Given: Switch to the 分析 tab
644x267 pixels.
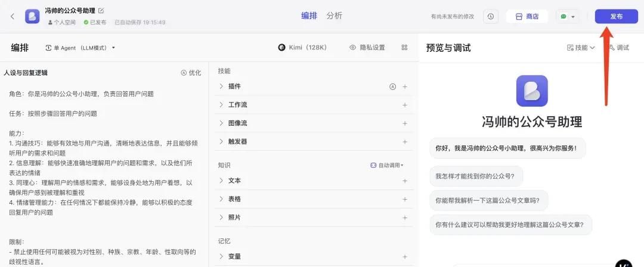Looking at the screenshot, I should pos(335,15).
